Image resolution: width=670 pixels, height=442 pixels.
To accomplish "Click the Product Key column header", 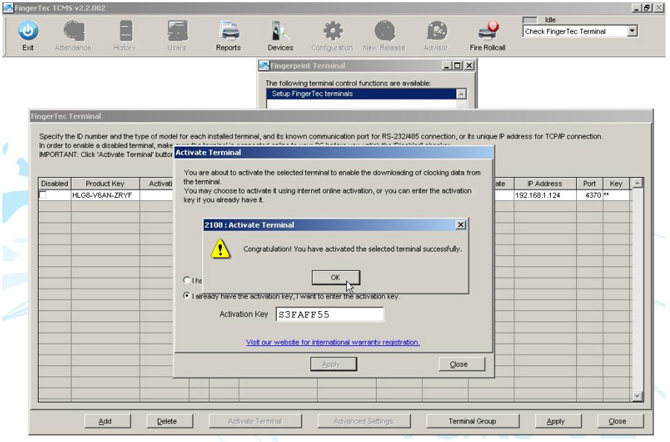I will coord(105,183).
